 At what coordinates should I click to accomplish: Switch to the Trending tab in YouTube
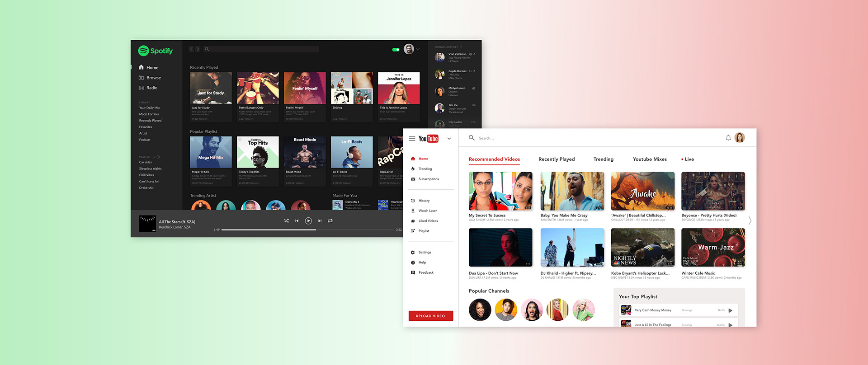coord(604,159)
